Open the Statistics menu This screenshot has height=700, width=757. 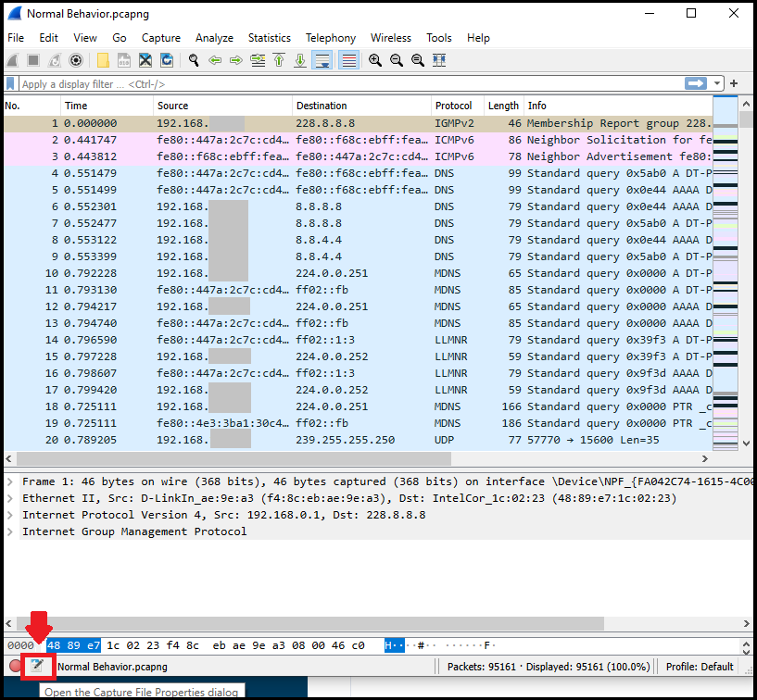270,38
